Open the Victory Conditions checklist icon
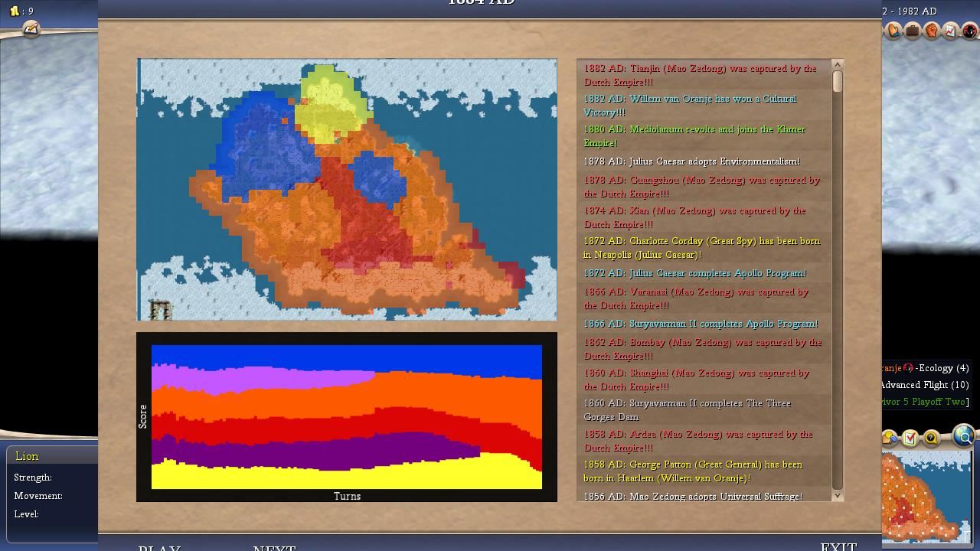The width and height of the screenshot is (980, 551). click(910, 438)
